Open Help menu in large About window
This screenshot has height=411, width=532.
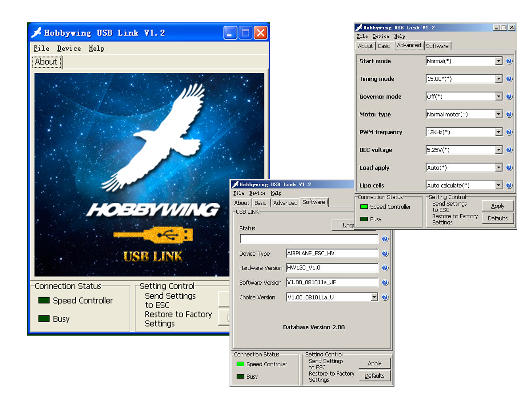(96, 48)
